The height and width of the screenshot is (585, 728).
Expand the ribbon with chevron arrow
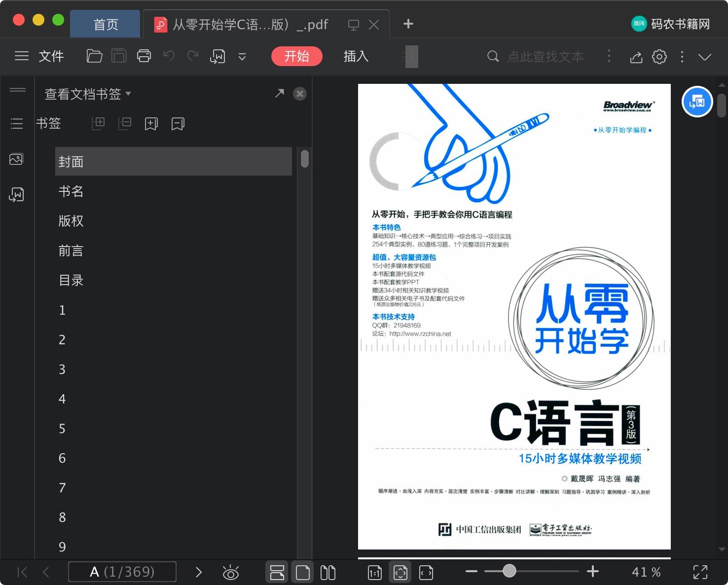705,57
